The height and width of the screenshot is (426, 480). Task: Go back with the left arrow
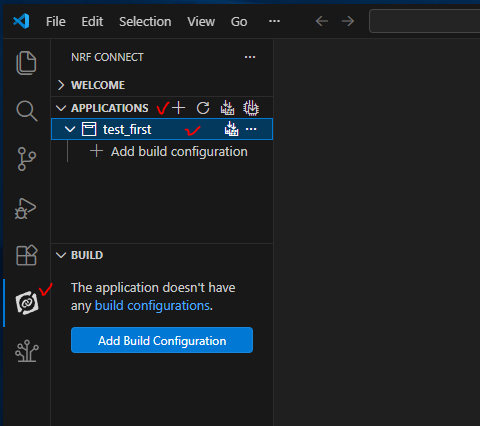tap(322, 21)
